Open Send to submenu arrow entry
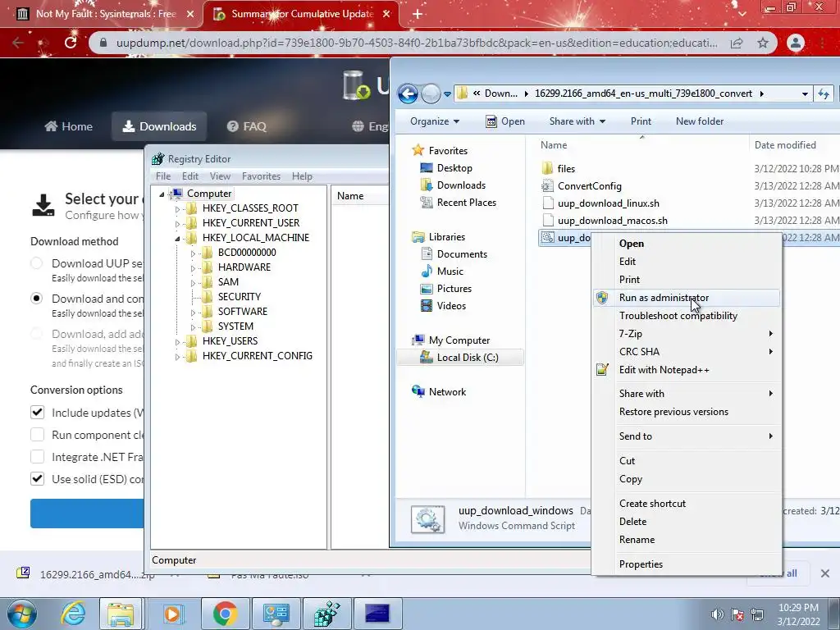 [686, 436]
